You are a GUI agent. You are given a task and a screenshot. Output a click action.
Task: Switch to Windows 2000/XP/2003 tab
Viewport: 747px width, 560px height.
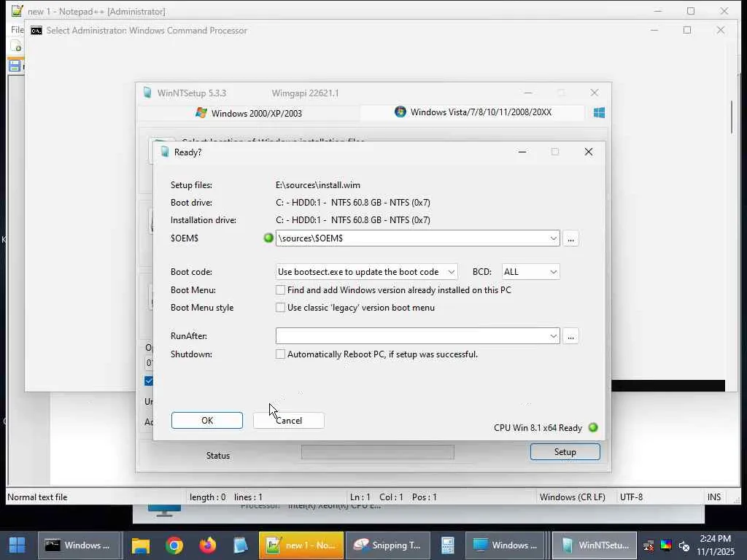[249, 113]
